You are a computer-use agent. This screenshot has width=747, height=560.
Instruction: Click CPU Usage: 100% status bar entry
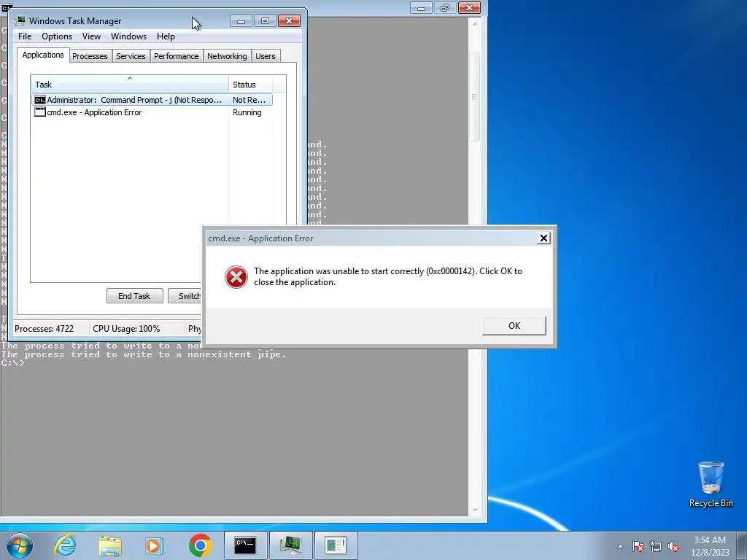click(x=126, y=329)
